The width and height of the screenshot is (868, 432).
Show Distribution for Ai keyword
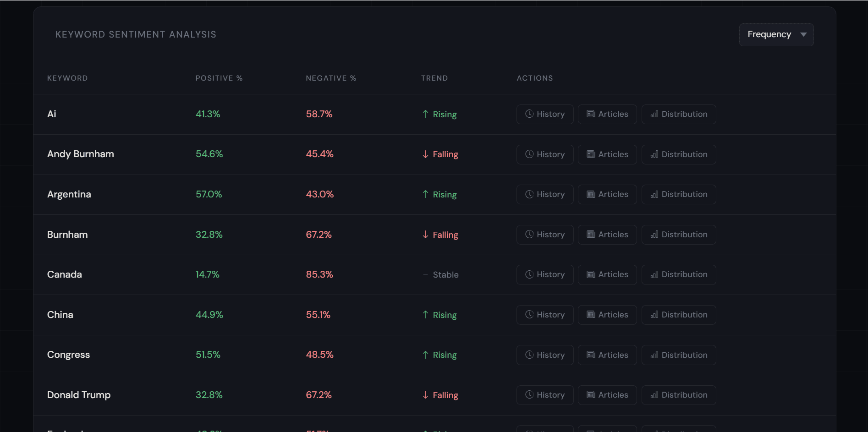[x=679, y=114]
